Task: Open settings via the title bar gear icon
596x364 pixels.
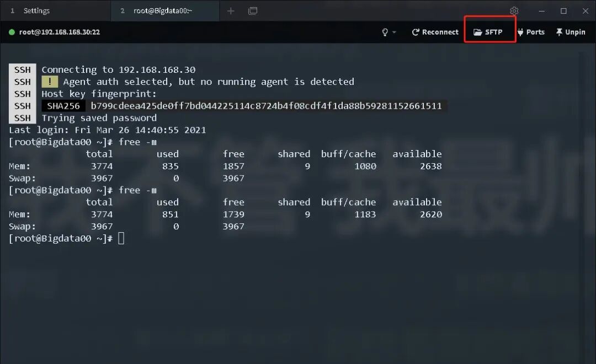Action: 514,11
